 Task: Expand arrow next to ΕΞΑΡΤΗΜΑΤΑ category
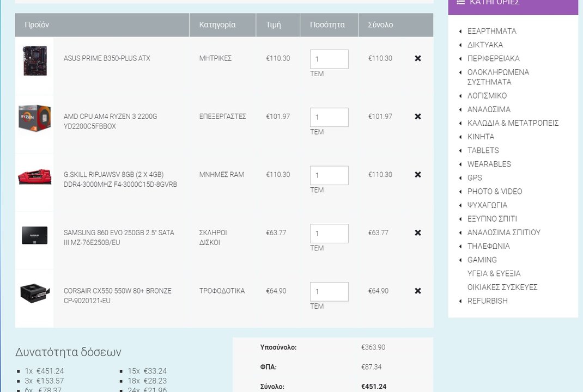point(460,31)
